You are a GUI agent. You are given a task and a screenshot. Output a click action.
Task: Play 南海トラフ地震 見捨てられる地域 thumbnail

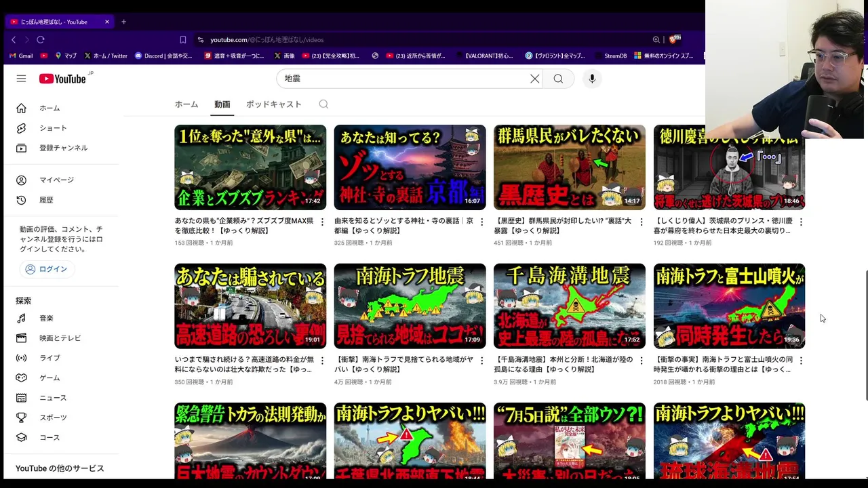410,306
